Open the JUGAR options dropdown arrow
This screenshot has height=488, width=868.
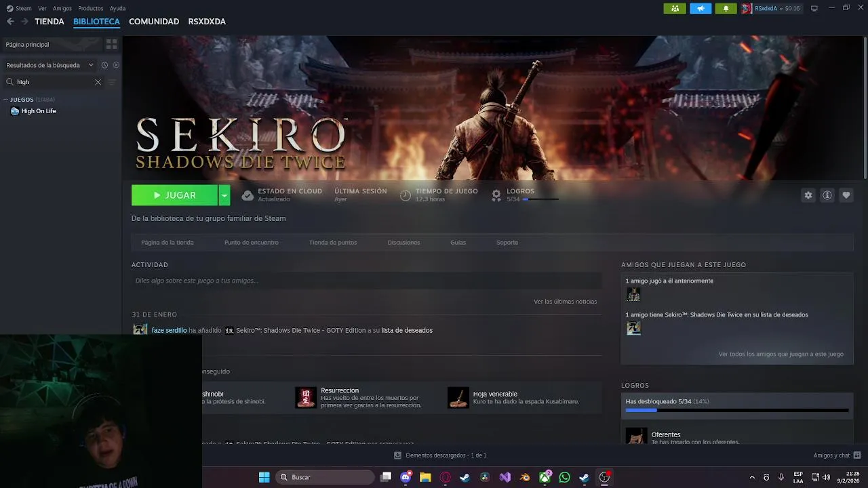pos(224,195)
